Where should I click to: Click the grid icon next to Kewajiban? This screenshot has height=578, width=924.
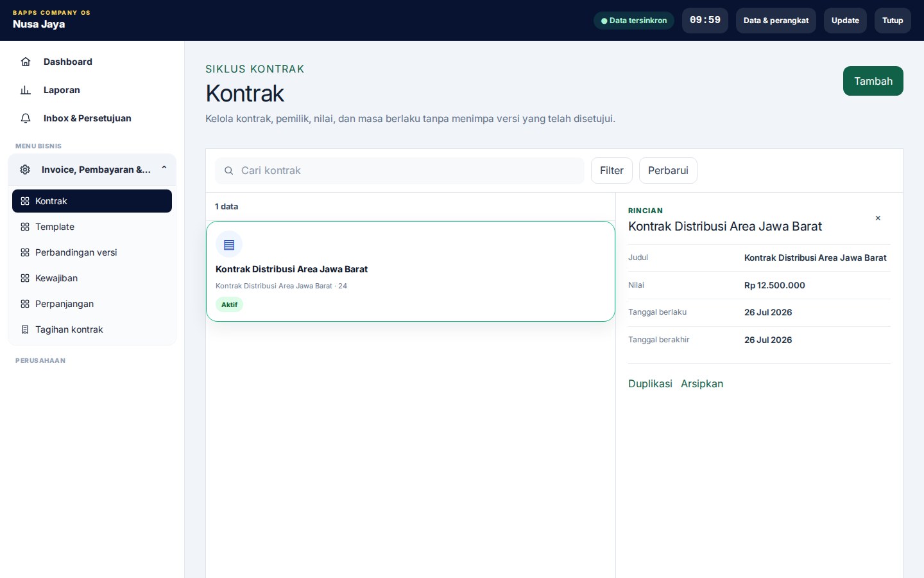point(25,278)
